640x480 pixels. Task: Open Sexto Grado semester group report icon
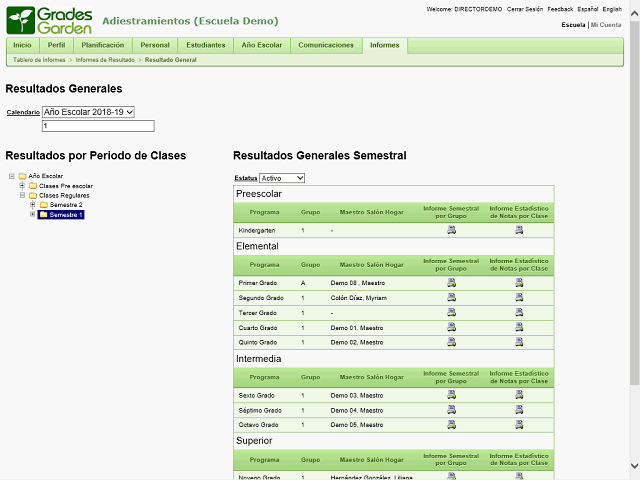pos(451,395)
